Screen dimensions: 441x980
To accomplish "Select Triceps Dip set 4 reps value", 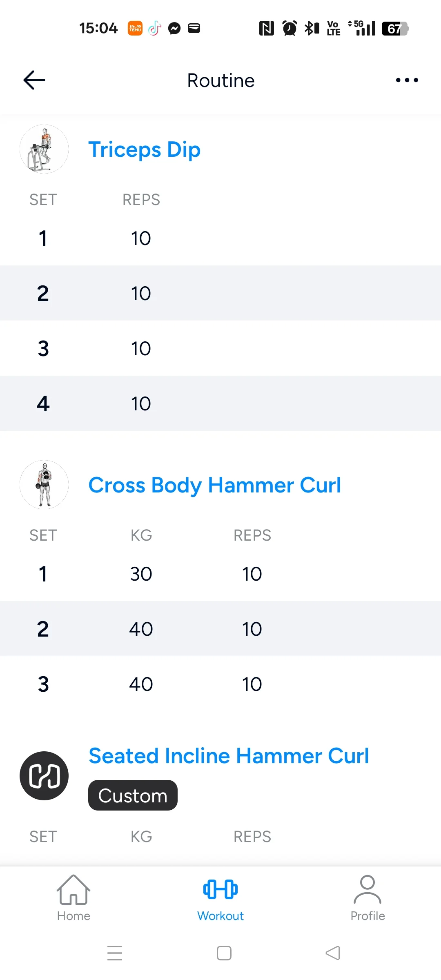I will click(x=141, y=403).
